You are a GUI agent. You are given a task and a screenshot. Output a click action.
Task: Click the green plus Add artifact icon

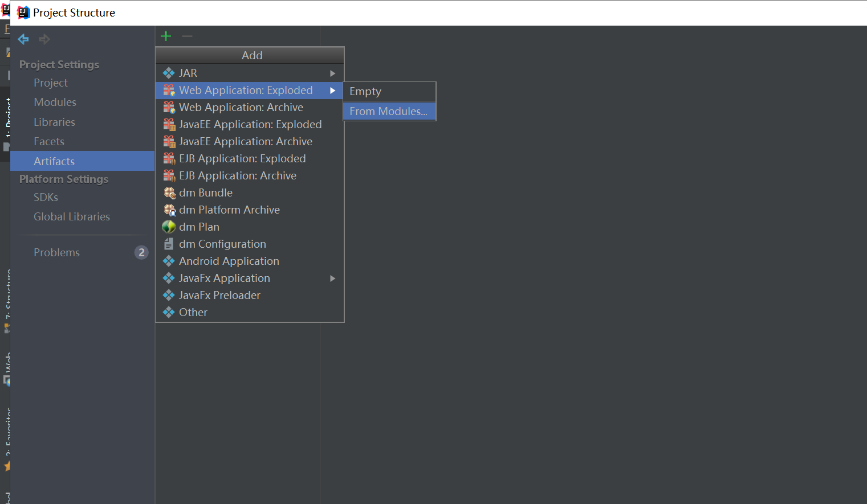(x=166, y=36)
